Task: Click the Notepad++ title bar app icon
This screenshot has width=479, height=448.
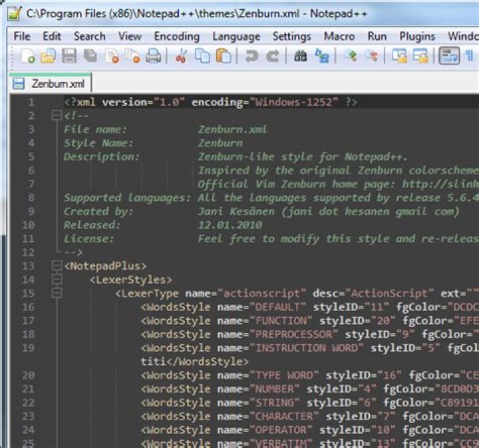Action: 14,13
